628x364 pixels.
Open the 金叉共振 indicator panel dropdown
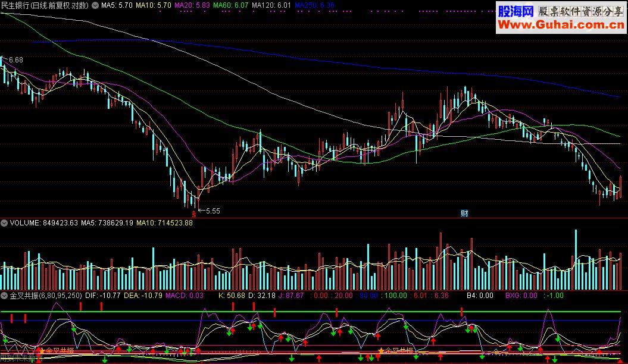(4, 296)
